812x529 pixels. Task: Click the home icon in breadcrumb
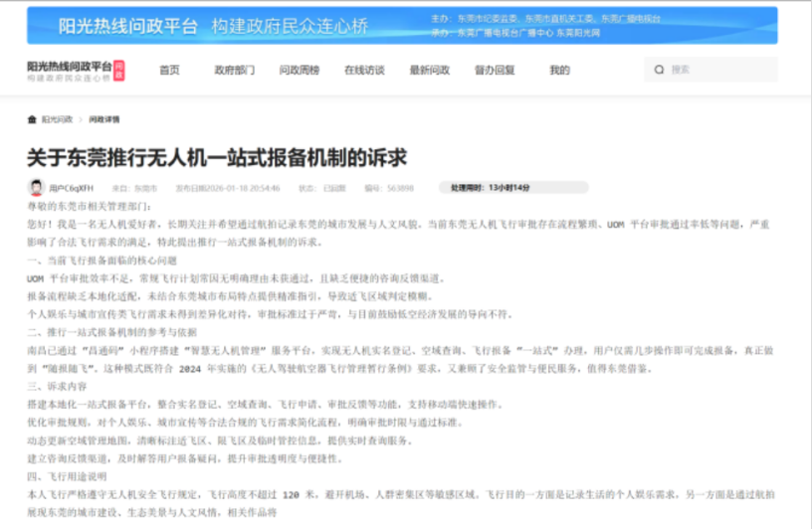(32, 119)
